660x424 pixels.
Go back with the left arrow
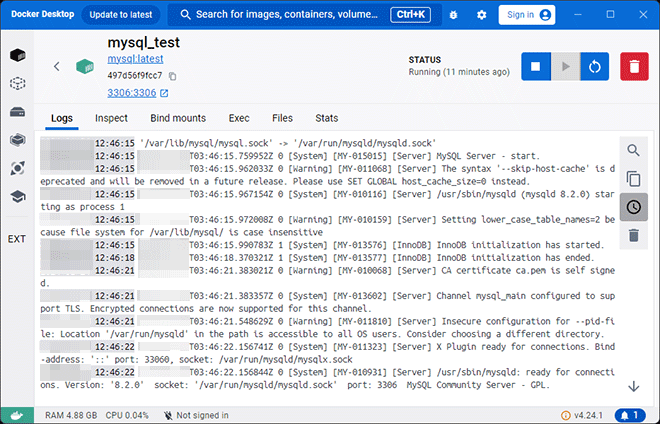[x=57, y=67]
